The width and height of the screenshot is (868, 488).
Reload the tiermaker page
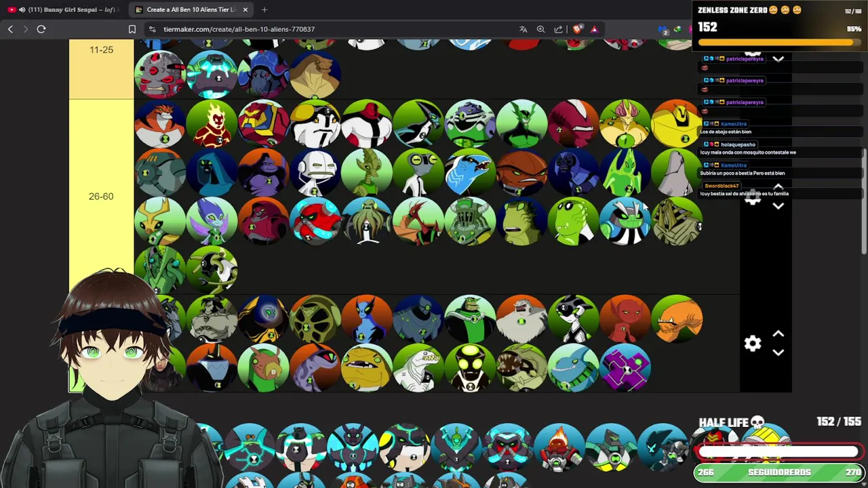pyautogui.click(x=41, y=29)
